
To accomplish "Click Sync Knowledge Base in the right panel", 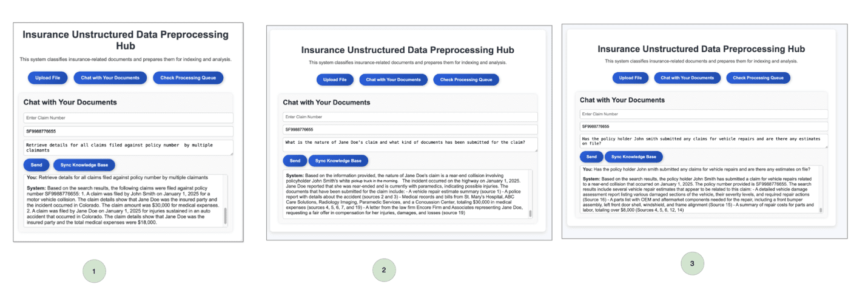I will (x=634, y=157).
